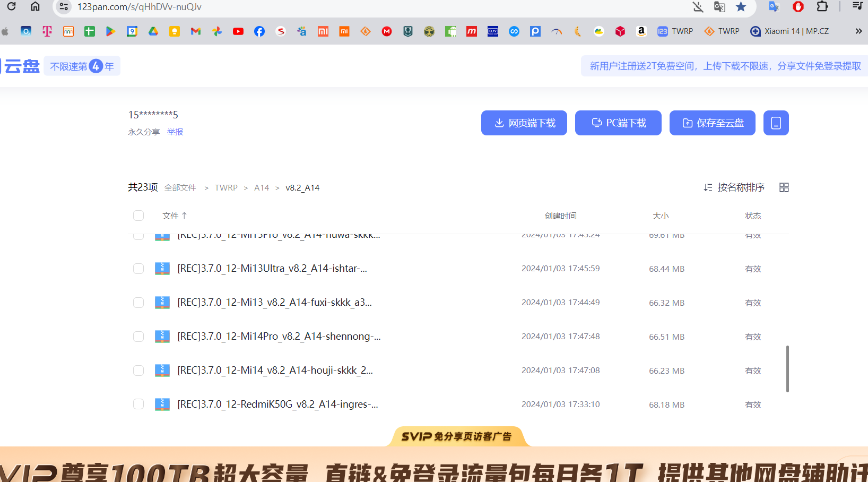868x482 pixels.
Task: Click the file list vertical scrollbar
Action: 787,369
